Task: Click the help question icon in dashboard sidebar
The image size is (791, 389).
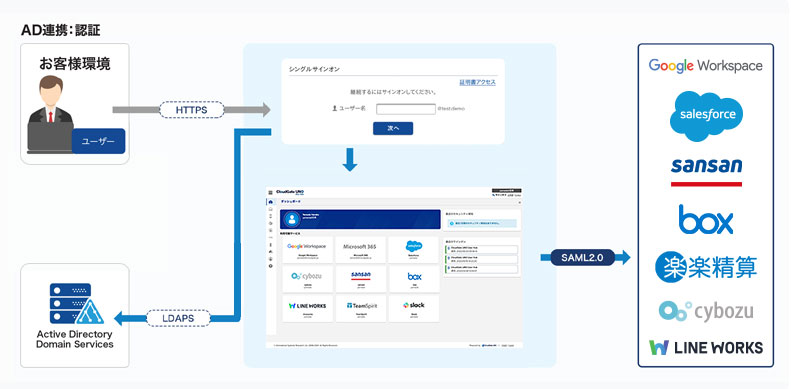Action: (x=270, y=266)
